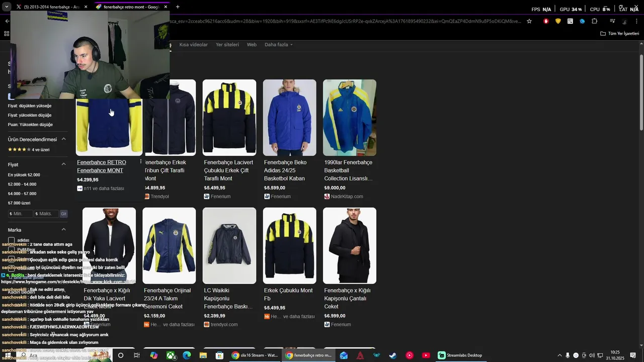Open the yellow shield extension icon
644x362 pixels.
tap(558, 21)
